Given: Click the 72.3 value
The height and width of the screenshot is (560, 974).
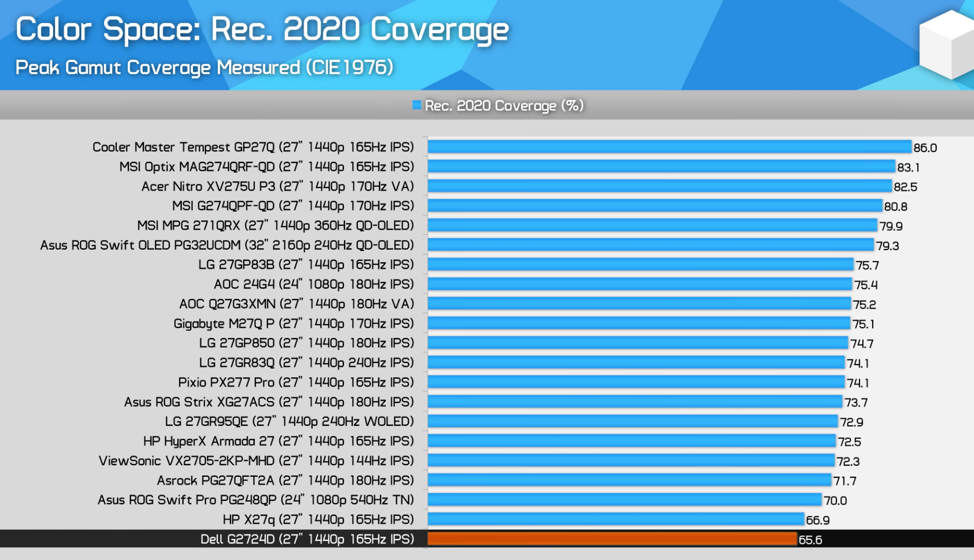Looking at the screenshot, I should pos(848,461).
